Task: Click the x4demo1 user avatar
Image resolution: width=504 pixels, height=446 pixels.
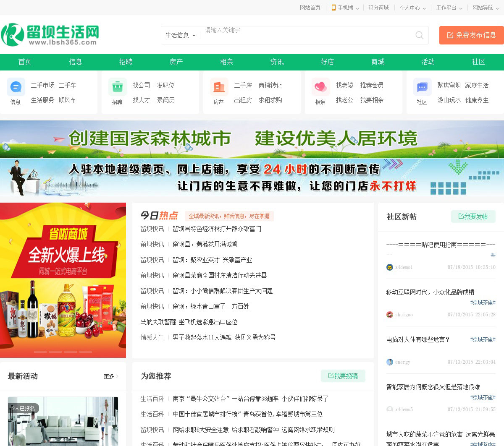Action: 390,267
